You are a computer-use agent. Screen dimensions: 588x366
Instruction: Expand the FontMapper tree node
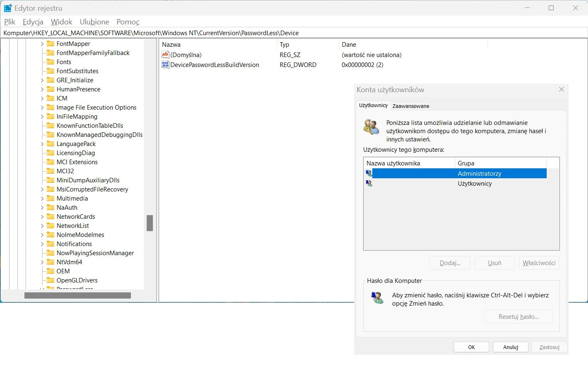[42, 43]
